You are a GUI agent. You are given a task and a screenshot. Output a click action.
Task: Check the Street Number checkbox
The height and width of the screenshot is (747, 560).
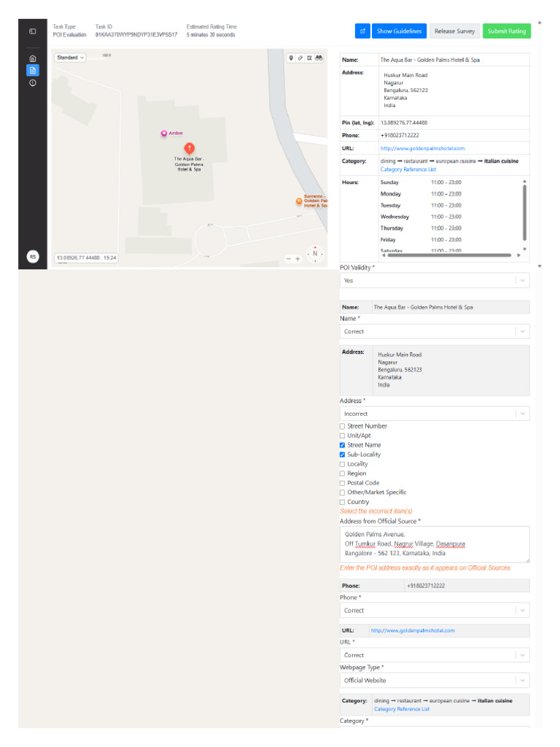pyautogui.click(x=342, y=426)
